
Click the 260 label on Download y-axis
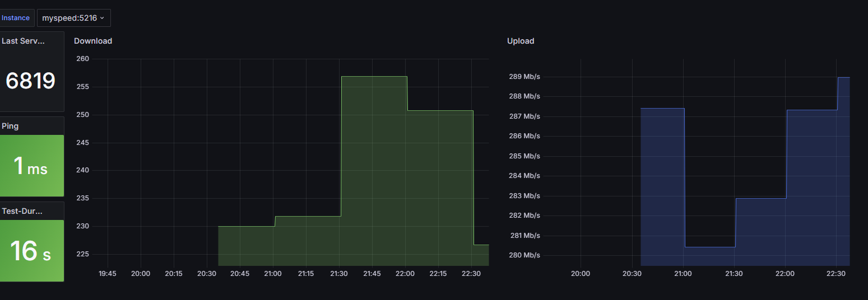pyautogui.click(x=82, y=59)
